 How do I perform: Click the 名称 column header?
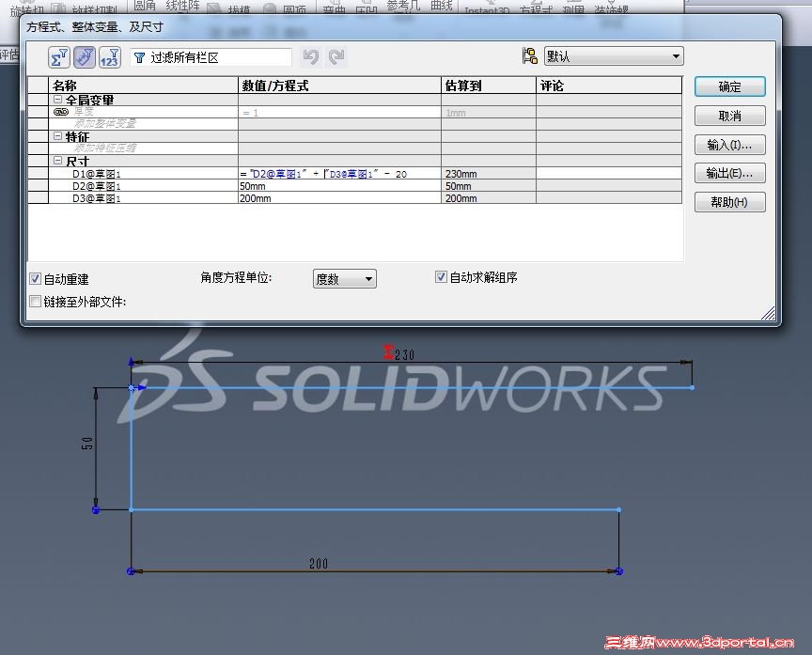tap(143, 86)
